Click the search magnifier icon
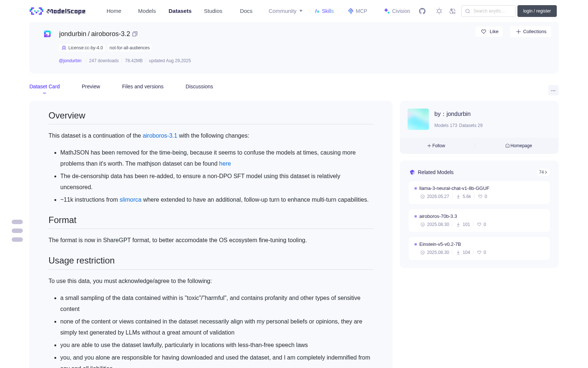The height and width of the screenshot is (368, 588). click(467, 11)
